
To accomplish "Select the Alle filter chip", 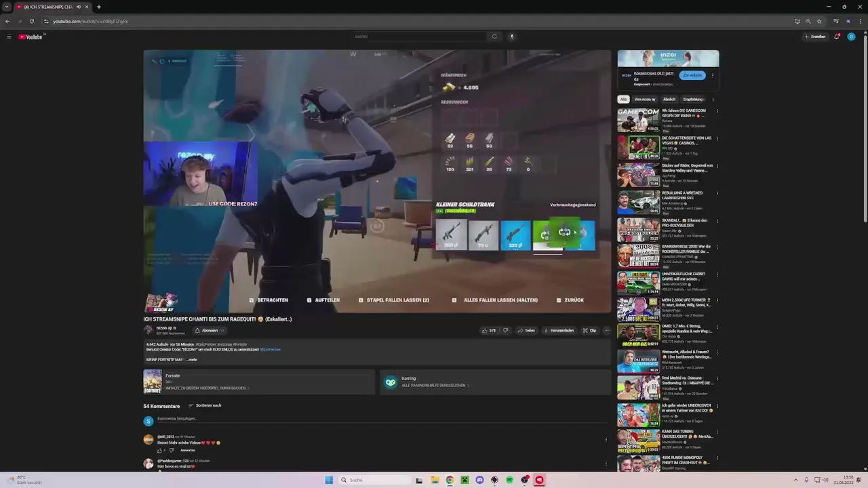I will point(623,99).
